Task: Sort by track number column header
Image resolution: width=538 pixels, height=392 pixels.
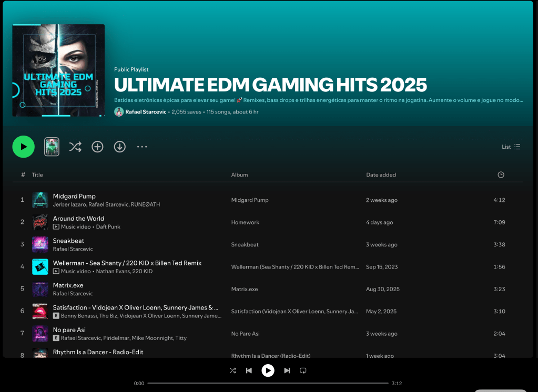Action: point(23,175)
